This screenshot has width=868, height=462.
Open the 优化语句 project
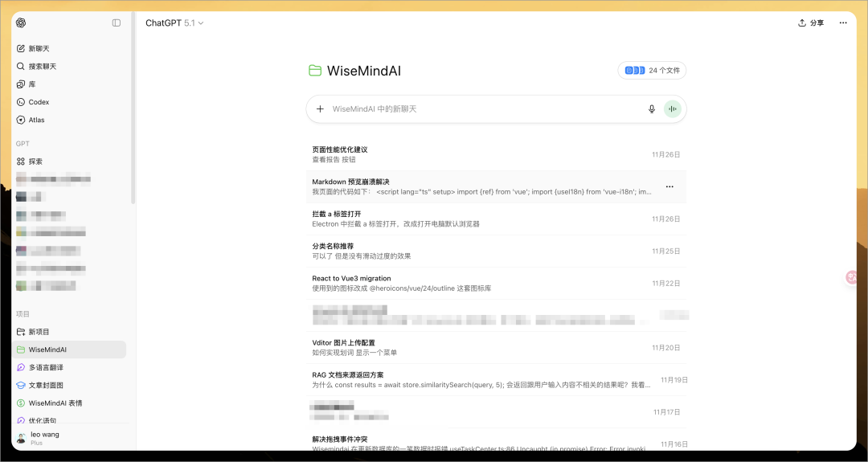click(70, 420)
